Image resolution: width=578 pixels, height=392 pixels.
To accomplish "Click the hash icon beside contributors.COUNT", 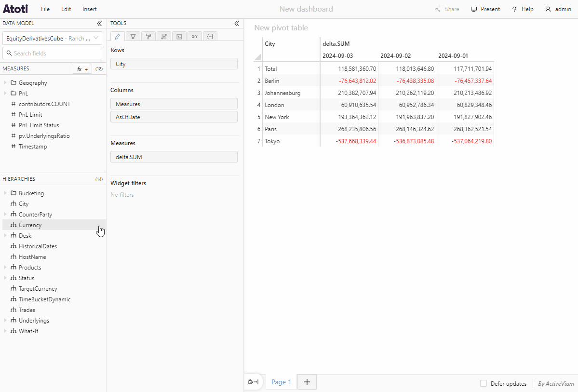I will (13, 104).
